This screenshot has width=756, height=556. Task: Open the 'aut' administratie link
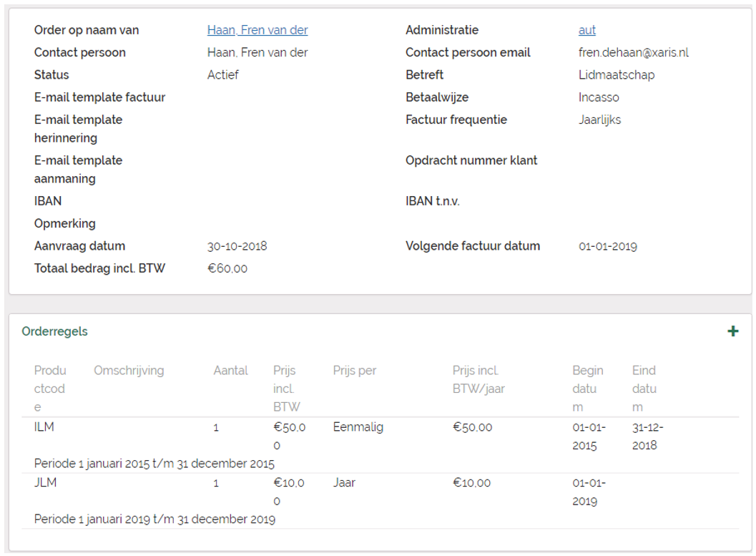click(586, 30)
